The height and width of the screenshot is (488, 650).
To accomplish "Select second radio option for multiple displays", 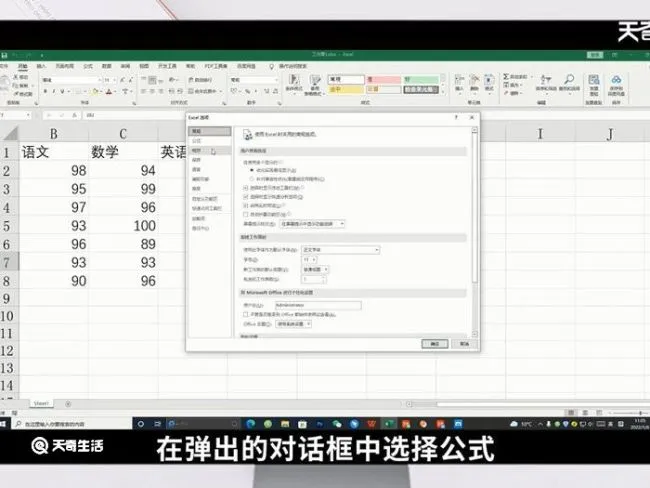I will click(252, 179).
